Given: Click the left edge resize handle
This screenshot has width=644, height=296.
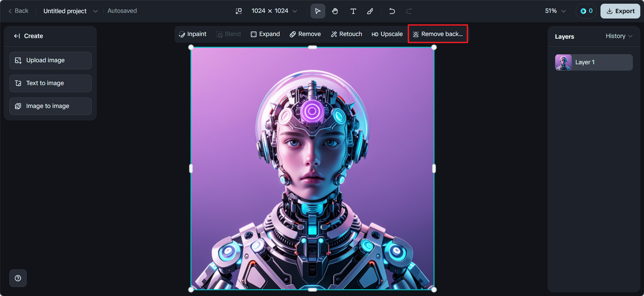Looking at the screenshot, I should pos(191,168).
